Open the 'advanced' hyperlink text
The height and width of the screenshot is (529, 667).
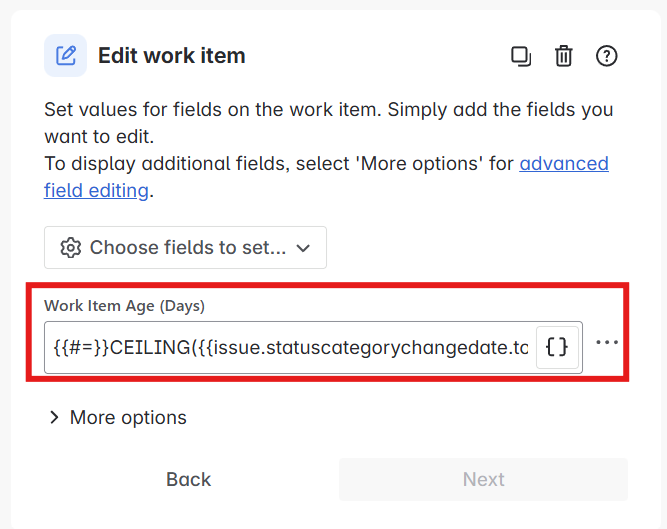[x=564, y=164]
